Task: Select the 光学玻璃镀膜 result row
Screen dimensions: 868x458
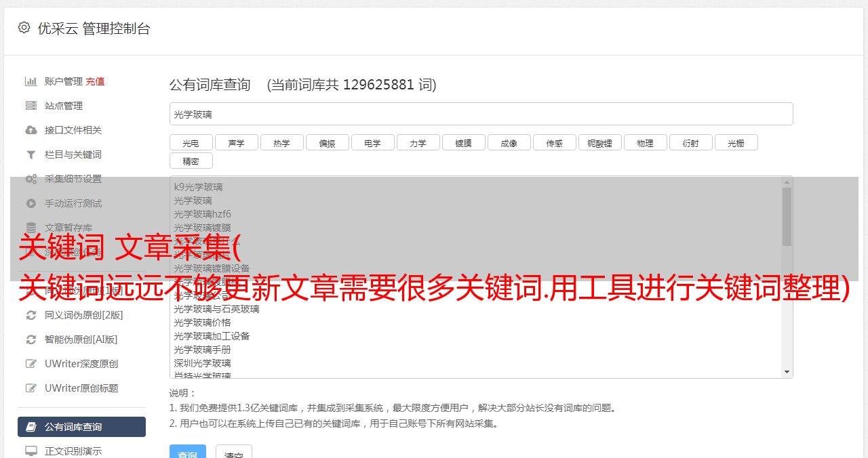Action: pyautogui.click(x=202, y=228)
